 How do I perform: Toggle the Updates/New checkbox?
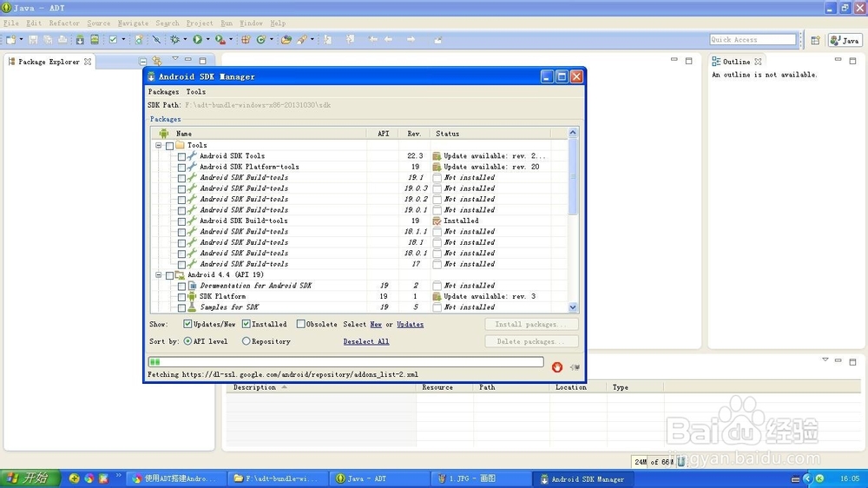pyautogui.click(x=187, y=324)
